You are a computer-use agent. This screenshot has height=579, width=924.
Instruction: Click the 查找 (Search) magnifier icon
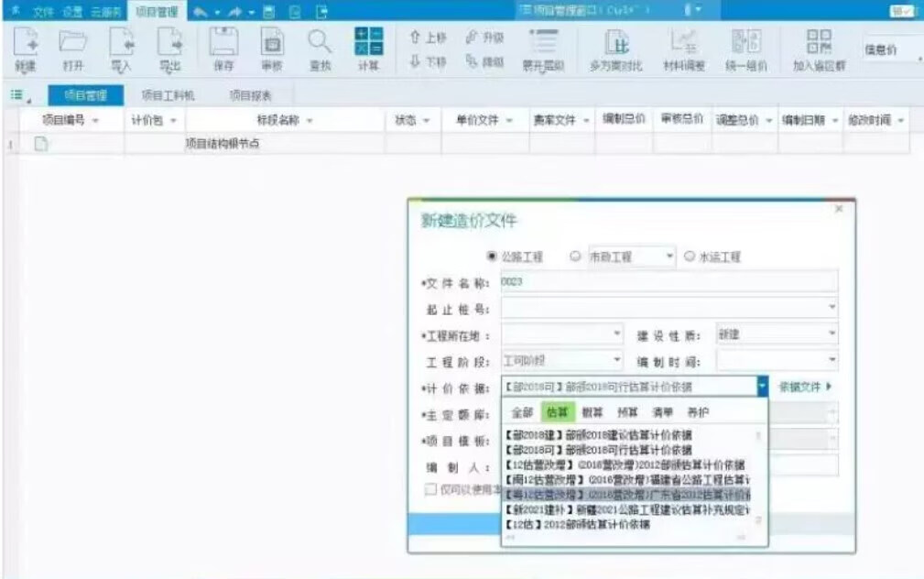click(318, 42)
